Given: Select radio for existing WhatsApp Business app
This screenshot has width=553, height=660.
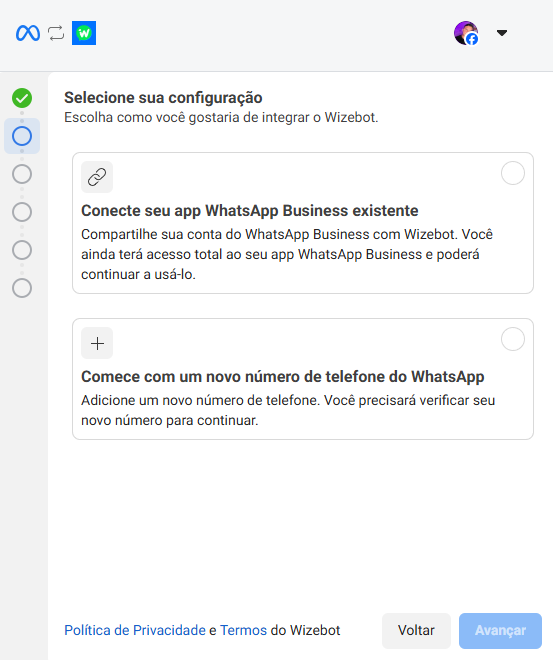Looking at the screenshot, I should pyautogui.click(x=513, y=173).
